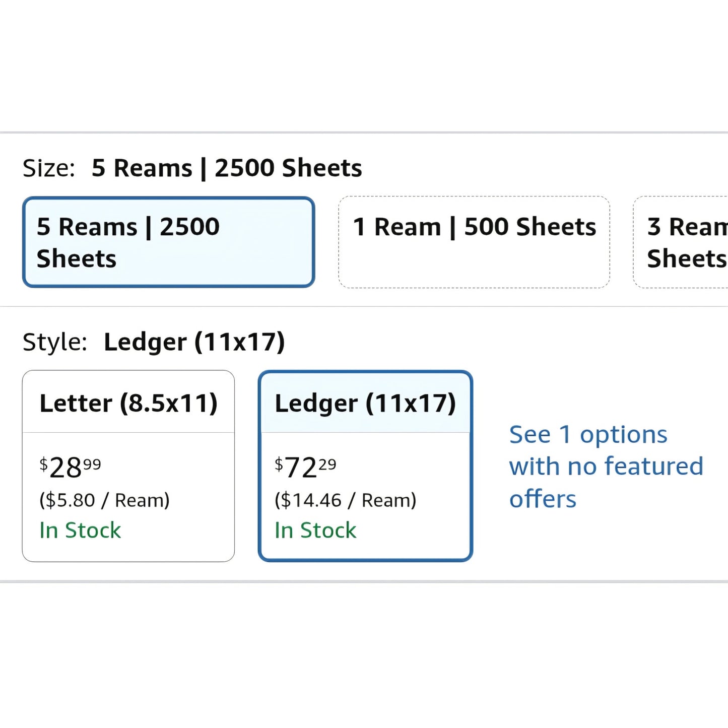Select the 5 Reams | 2500 Sheets size option

coord(168,242)
